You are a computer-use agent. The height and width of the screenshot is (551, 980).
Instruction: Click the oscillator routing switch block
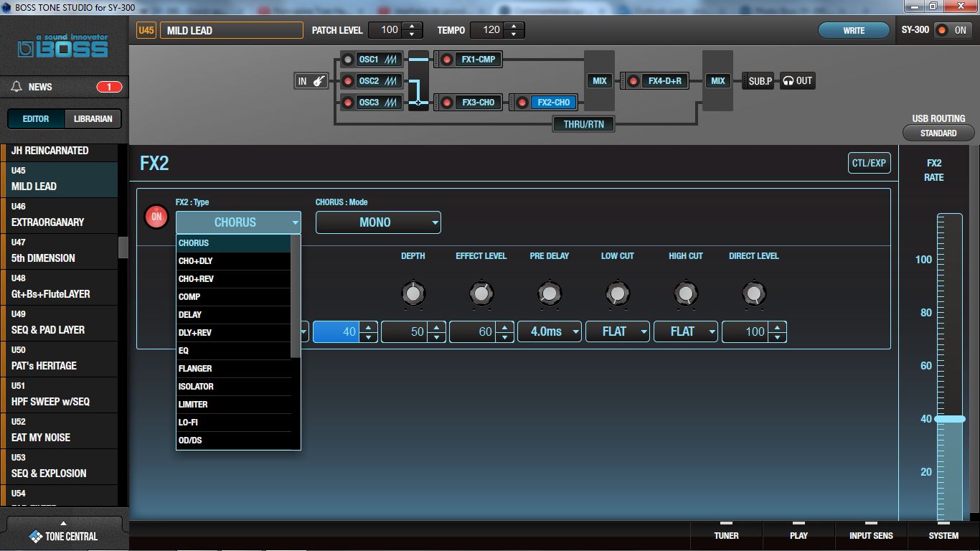(418, 81)
